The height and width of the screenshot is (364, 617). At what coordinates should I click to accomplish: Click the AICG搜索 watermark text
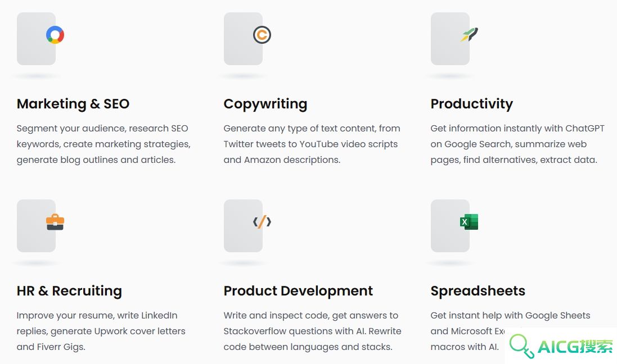[575, 347]
